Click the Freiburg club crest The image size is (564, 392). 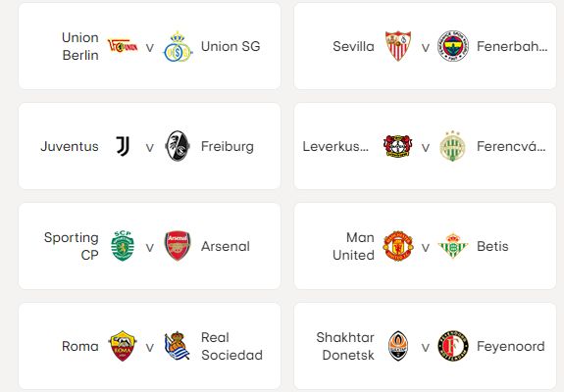[178, 146]
